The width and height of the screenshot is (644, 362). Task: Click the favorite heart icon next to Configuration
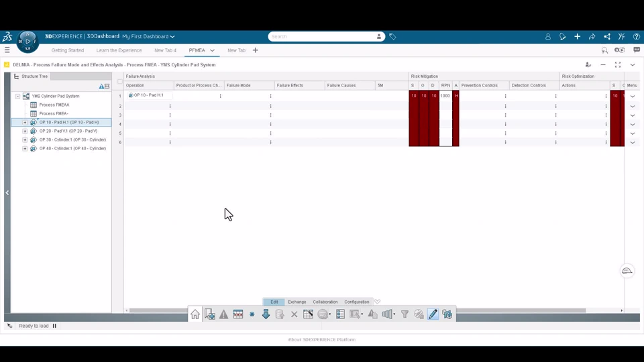click(x=378, y=302)
